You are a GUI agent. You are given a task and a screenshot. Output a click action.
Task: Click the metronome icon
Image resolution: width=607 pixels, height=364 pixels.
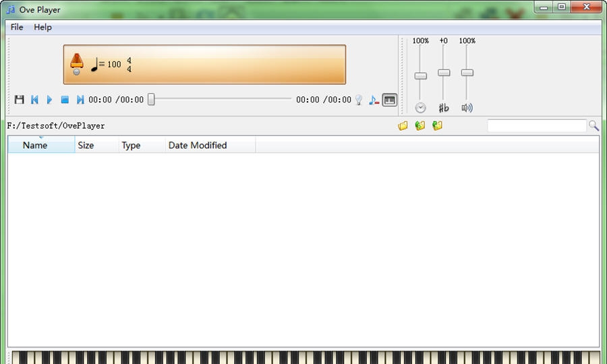coord(77,64)
